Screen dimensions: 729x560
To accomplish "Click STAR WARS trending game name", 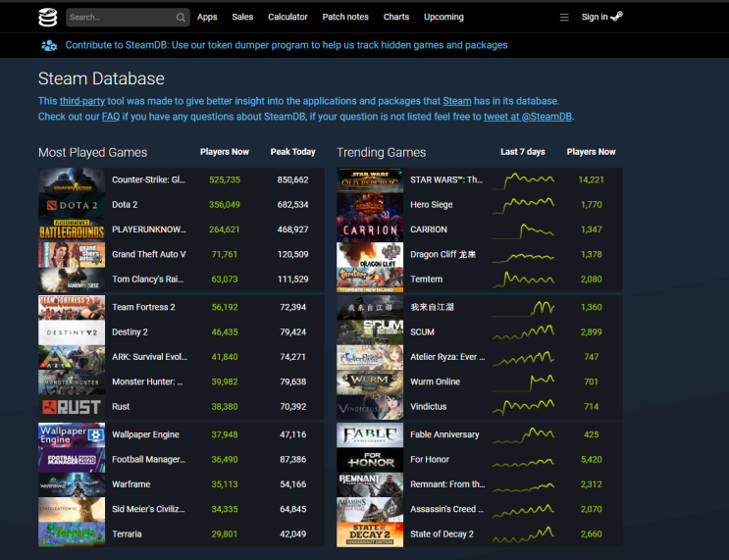I will pyautogui.click(x=446, y=179).
